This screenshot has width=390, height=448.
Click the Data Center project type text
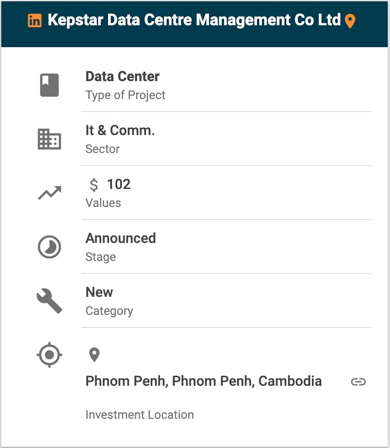122,76
